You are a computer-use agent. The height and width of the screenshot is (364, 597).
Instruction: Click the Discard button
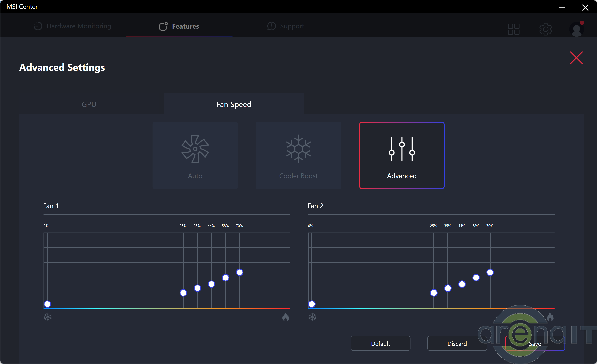[457, 344]
